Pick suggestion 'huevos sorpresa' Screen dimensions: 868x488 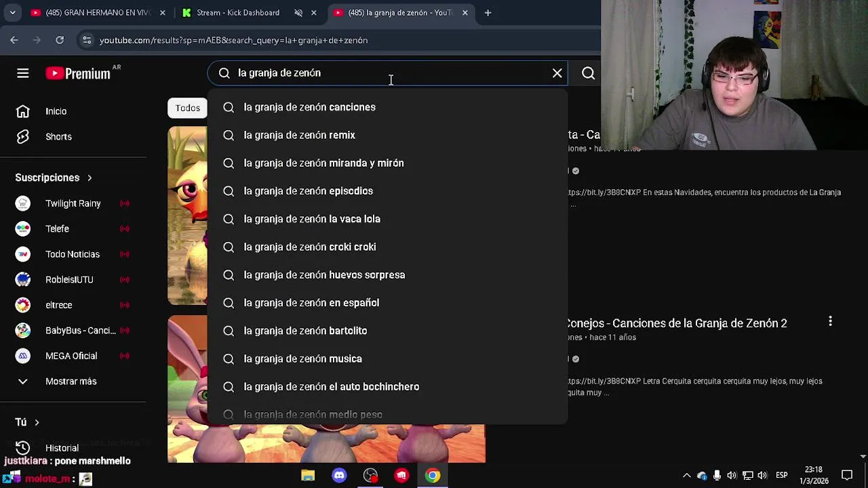click(x=387, y=275)
